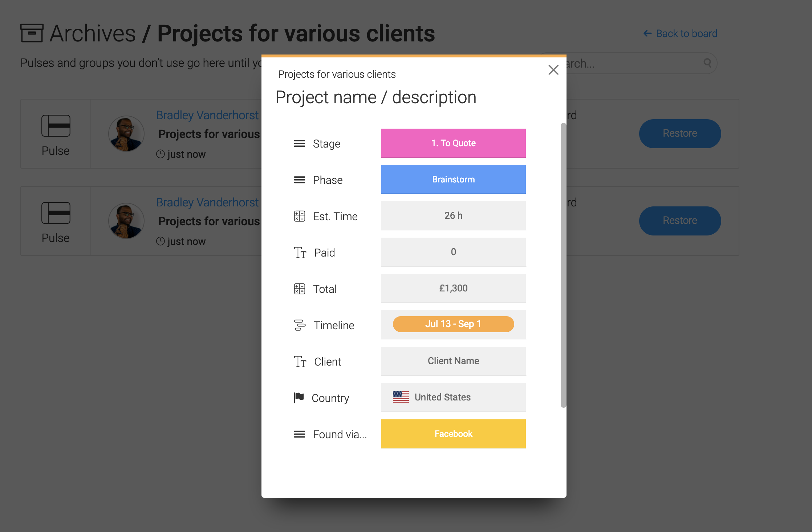
Task: Close the Project name / description dialog
Action: pos(553,70)
